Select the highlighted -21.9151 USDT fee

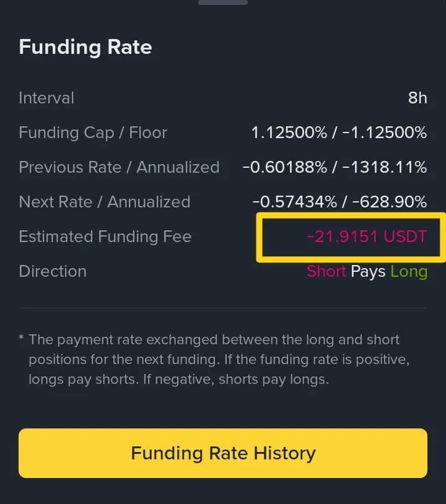(x=367, y=237)
